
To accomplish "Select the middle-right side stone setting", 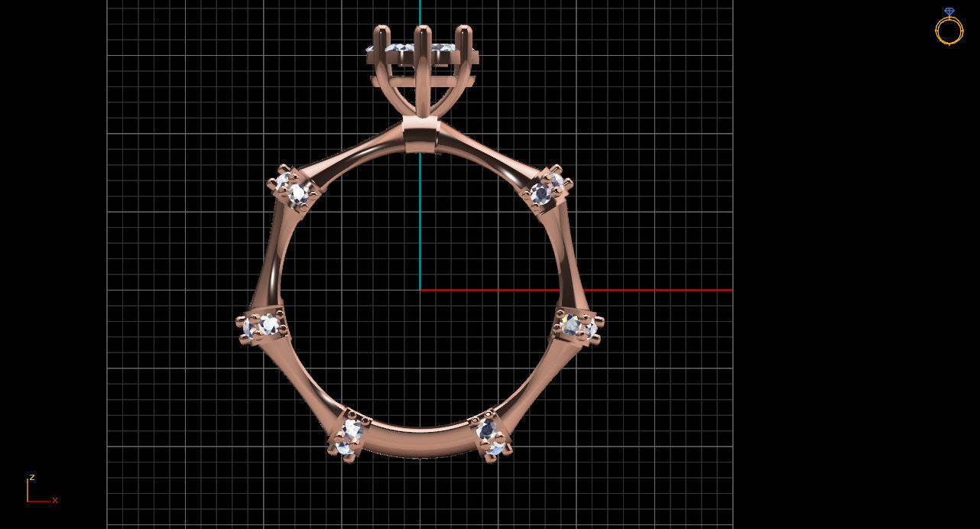I will [x=579, y=326].
